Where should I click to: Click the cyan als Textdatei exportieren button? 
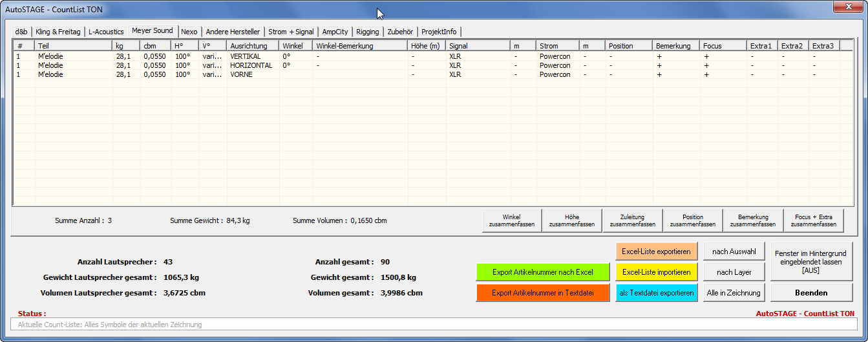656,293
